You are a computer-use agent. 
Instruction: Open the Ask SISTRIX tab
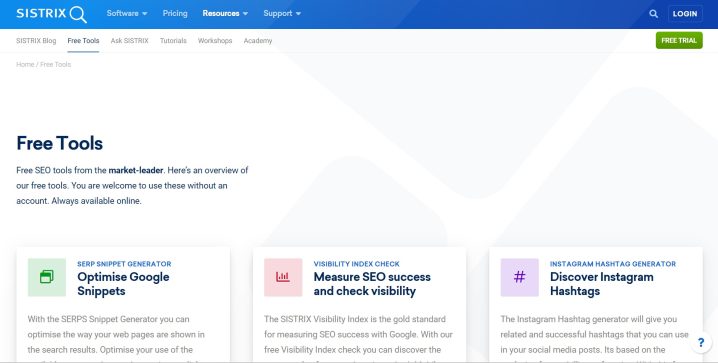pyautogui.click(x=130, y=41)
